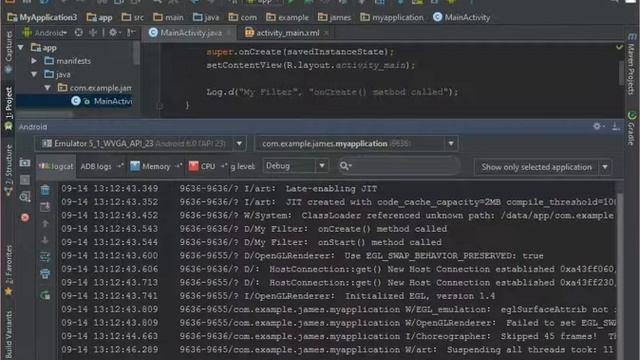Screen dimensions: 640x360
Task: Click the MainActivity breadcrumb item
Action: click(x=461, y=17)
